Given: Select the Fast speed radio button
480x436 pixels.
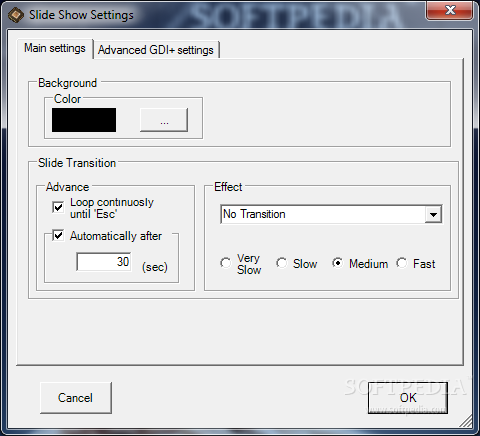Looking at the screenshot, I should click(x=402, y=263).
